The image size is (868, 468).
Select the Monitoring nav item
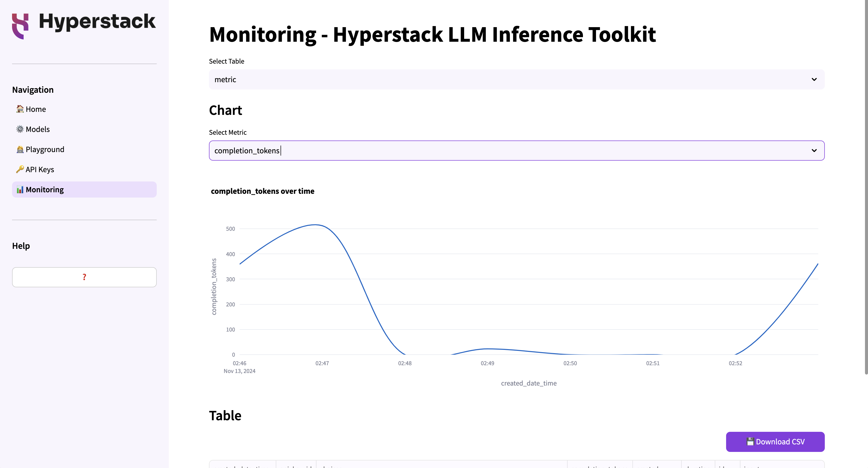(x=84, y=190)
